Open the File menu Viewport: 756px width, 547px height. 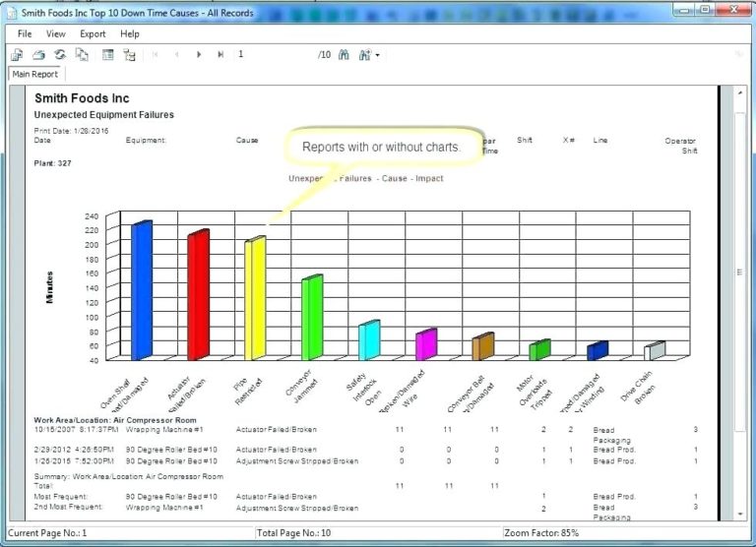25,33
